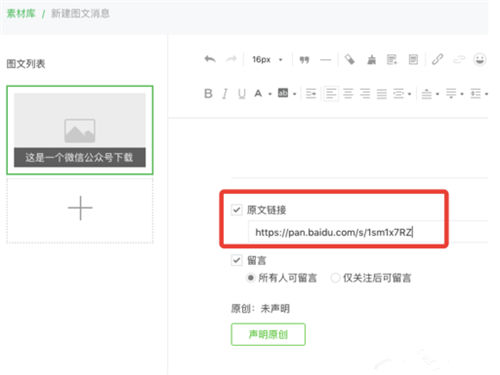Click the cover image placeholder icon
Viewport: 500px width, 375px height.
pos(80,130)
